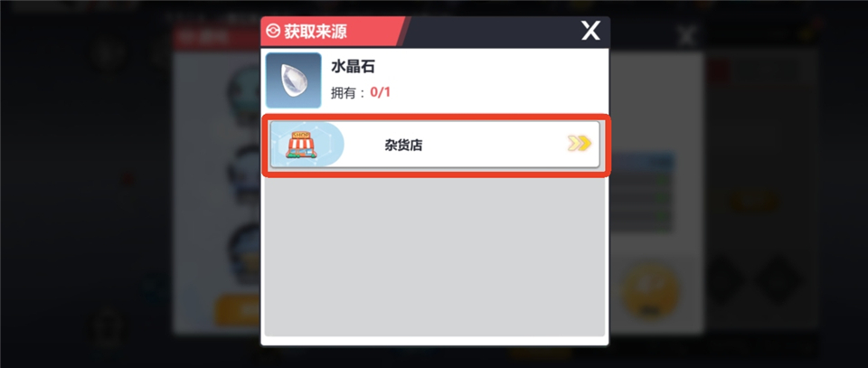Click the 水晶石 item name text
Image resolution: width=868 pixels, height=368 pixels.
[353, 67]
